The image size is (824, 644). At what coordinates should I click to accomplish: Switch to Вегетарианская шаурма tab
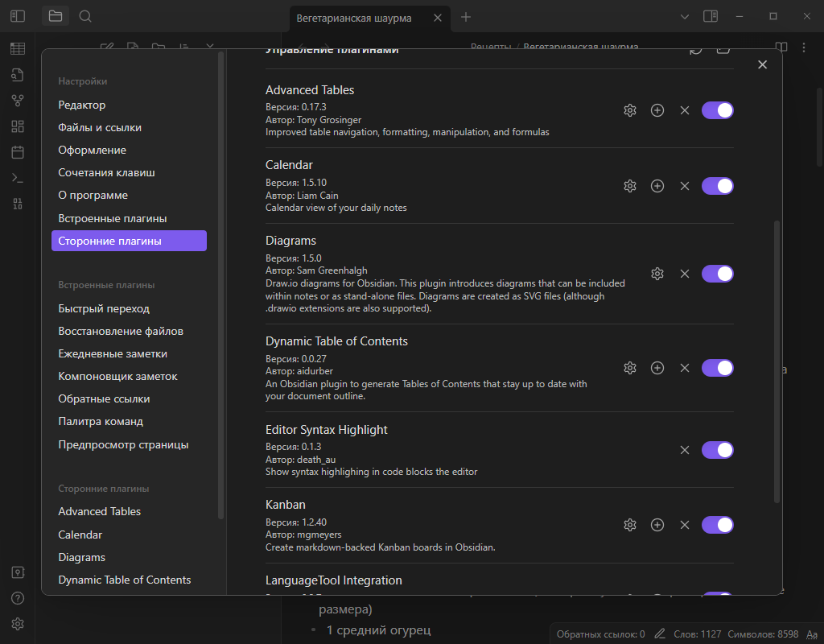coord(354,18)
